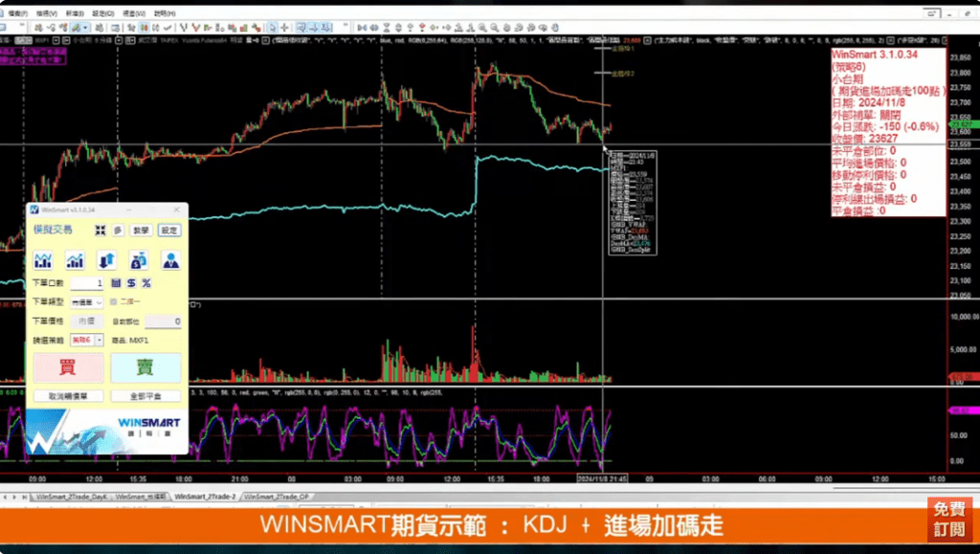
Task: Click the 市價 price button
Action: (x=86, y=321)
